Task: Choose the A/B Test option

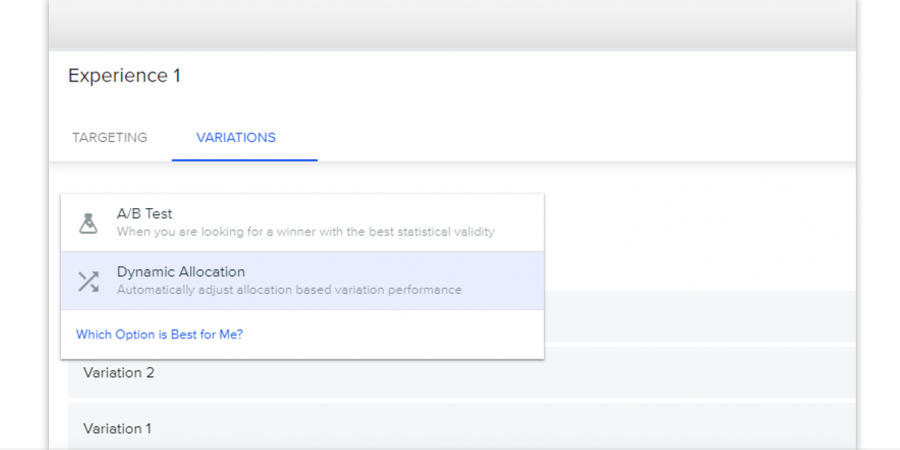Action: [x=302, y=223]
